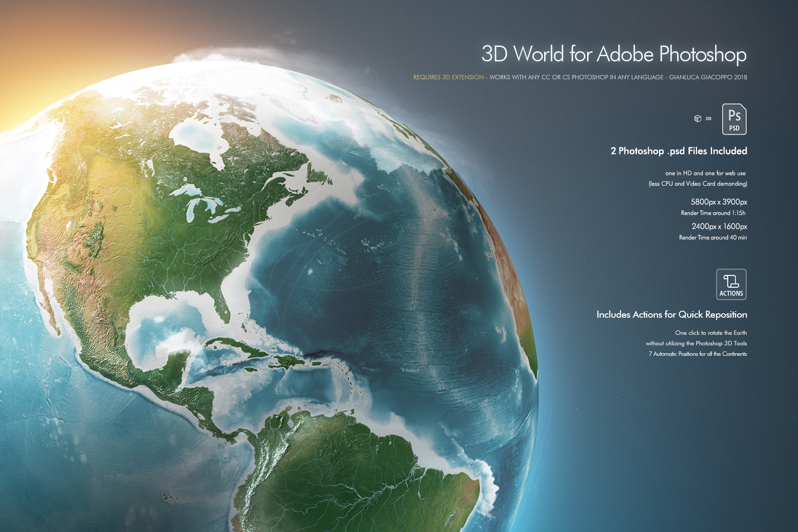Click the small 3D cube icon
Image resolution: width=798 pixels, height=532 pixels.
pyautogui.click(x=698, y=118)
